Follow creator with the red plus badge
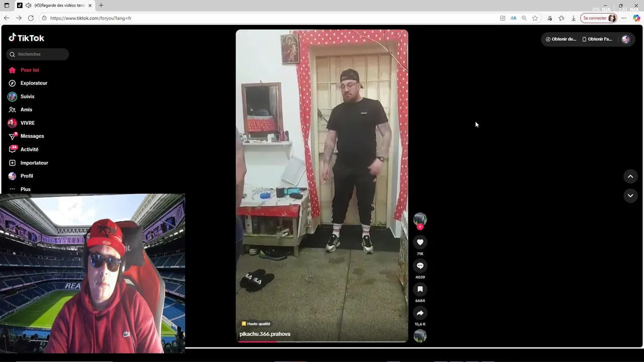 [420, 227]
